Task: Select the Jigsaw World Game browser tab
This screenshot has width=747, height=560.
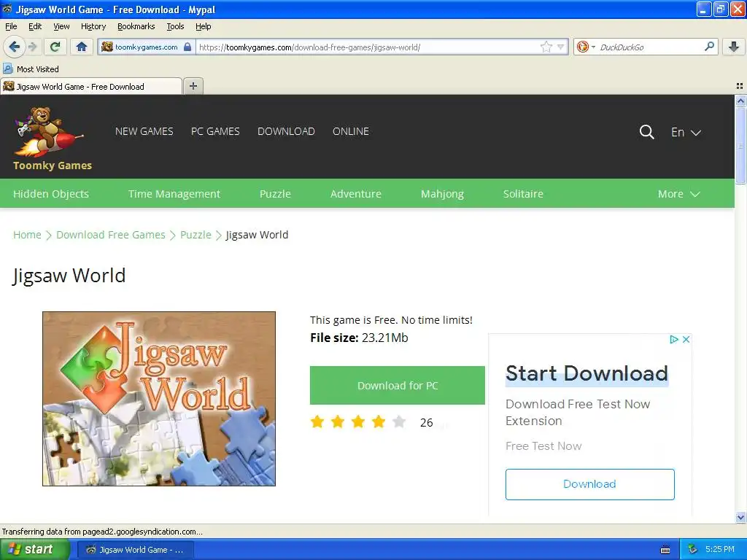Action: coord(90,86)
